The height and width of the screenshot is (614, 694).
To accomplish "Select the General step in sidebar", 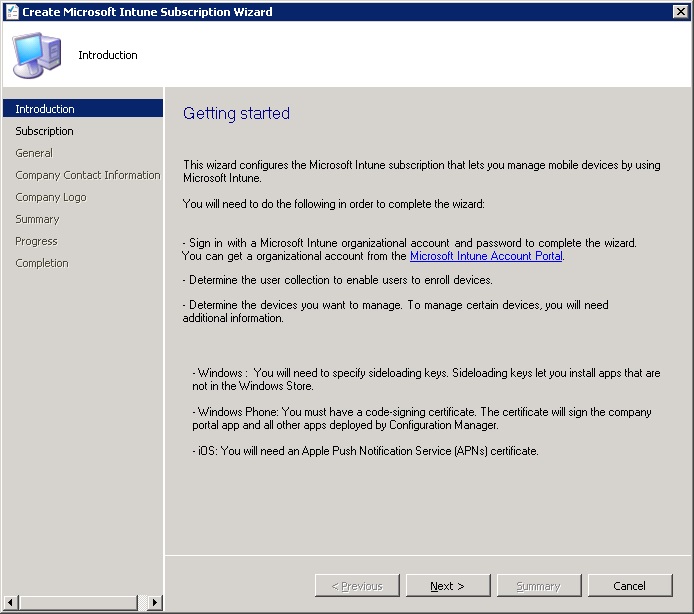I will coord(34,153).
